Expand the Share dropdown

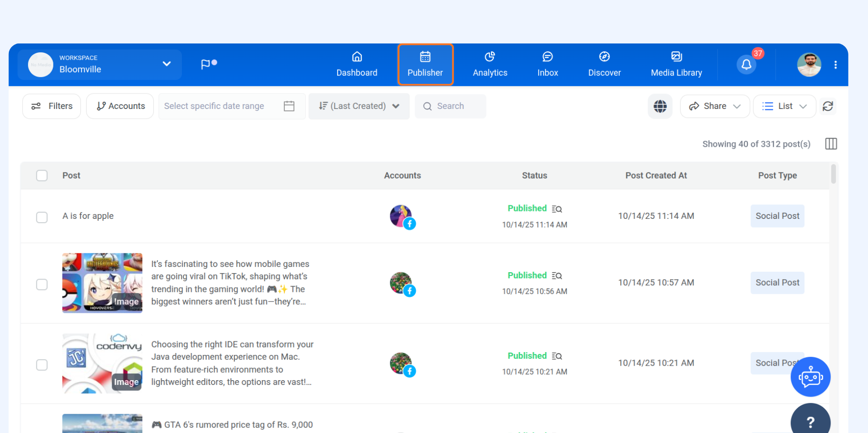[x=715, y=106]
